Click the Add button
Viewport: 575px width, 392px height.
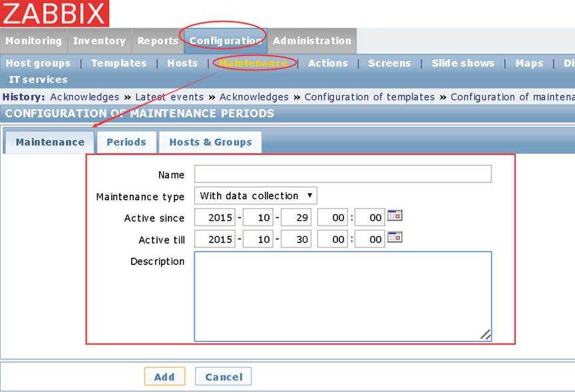[164, 377]
